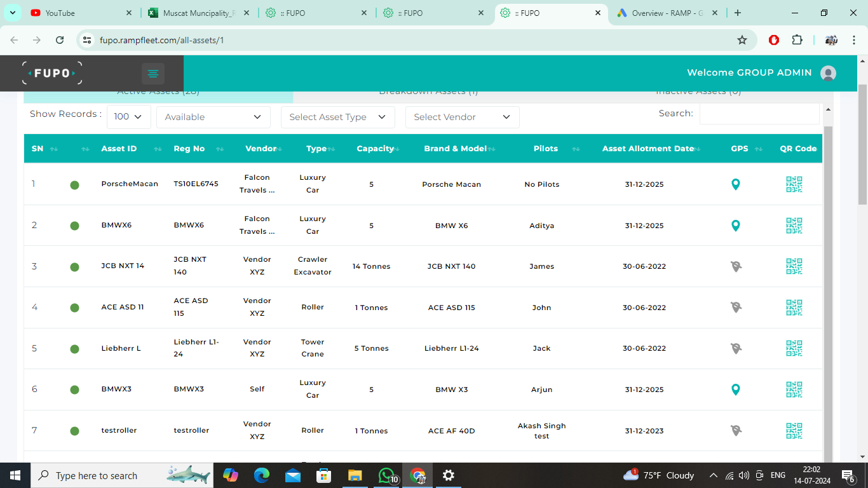
Task: Expand the Select Asset Type dropdown
Action: (337, 117)
